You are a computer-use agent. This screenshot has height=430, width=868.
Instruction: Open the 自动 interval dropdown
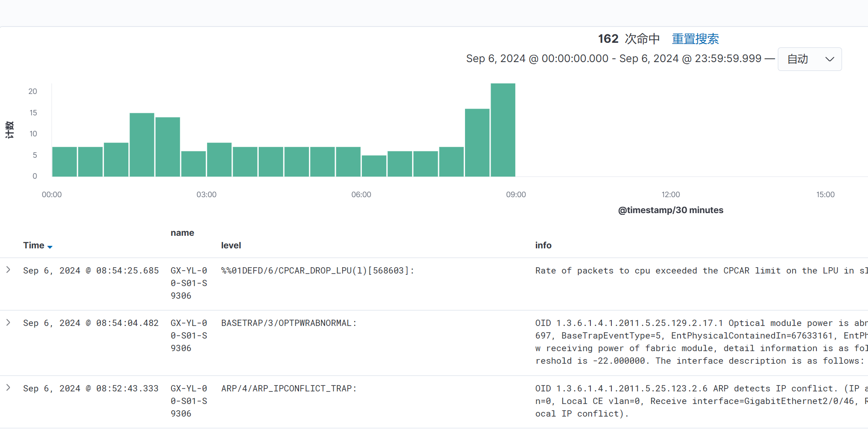[x=809, y=59]
